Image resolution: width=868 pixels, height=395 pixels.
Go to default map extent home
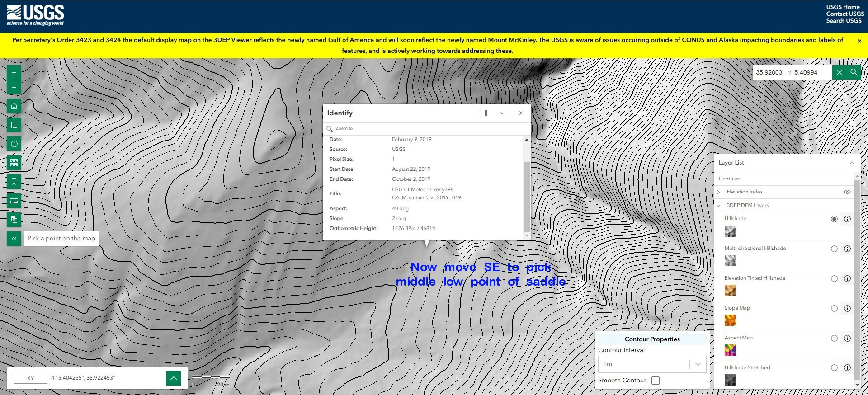[x=14, y=106]
